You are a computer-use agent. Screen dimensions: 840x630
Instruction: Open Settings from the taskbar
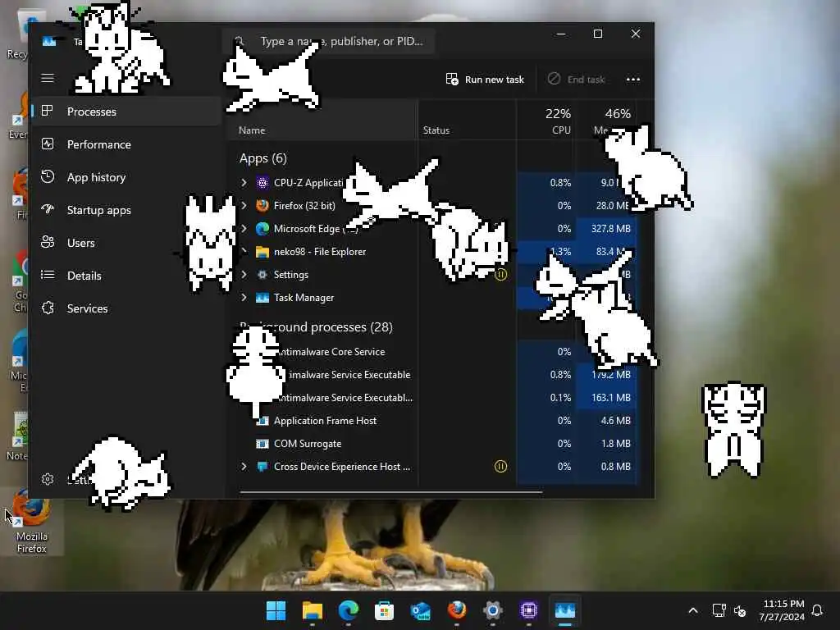(x=492, y=610)
